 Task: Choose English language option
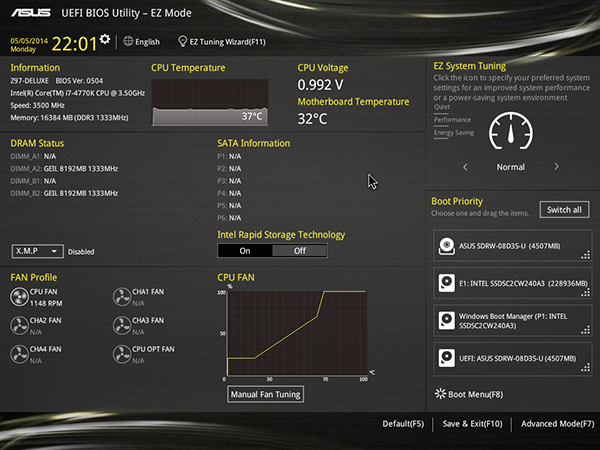tap(147, 42)
